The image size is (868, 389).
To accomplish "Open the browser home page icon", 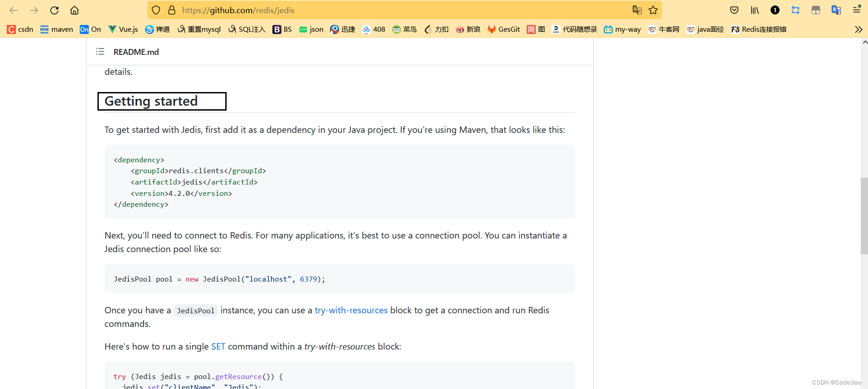I will [x=75, y=10].
